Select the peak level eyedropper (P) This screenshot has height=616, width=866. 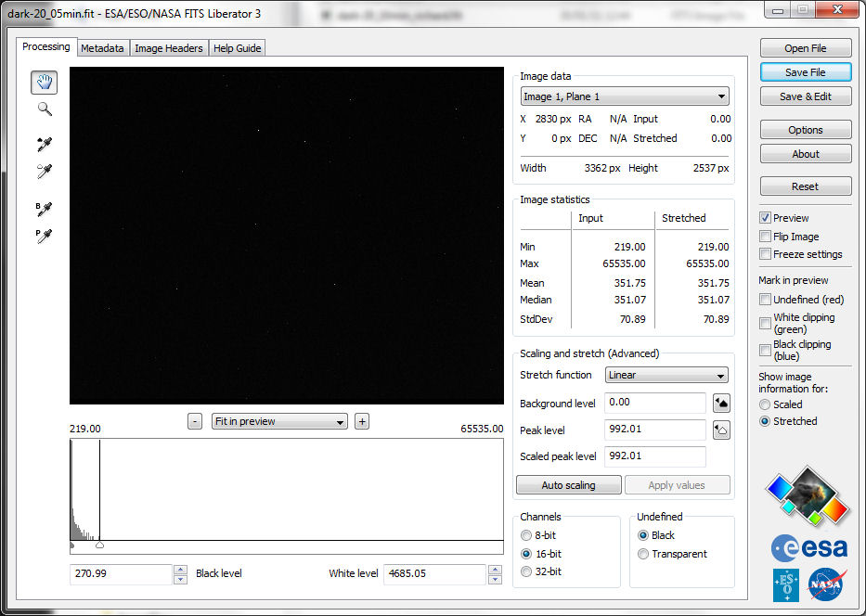click(44, 236)
